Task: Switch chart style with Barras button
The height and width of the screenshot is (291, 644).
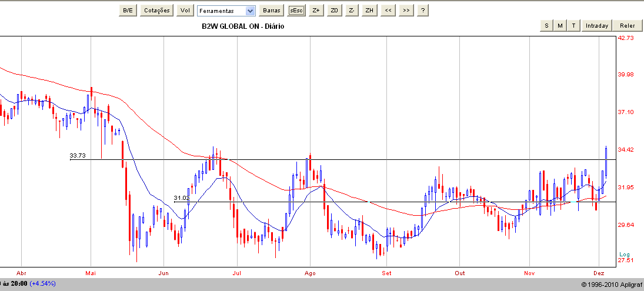Action: click(272, 11)
